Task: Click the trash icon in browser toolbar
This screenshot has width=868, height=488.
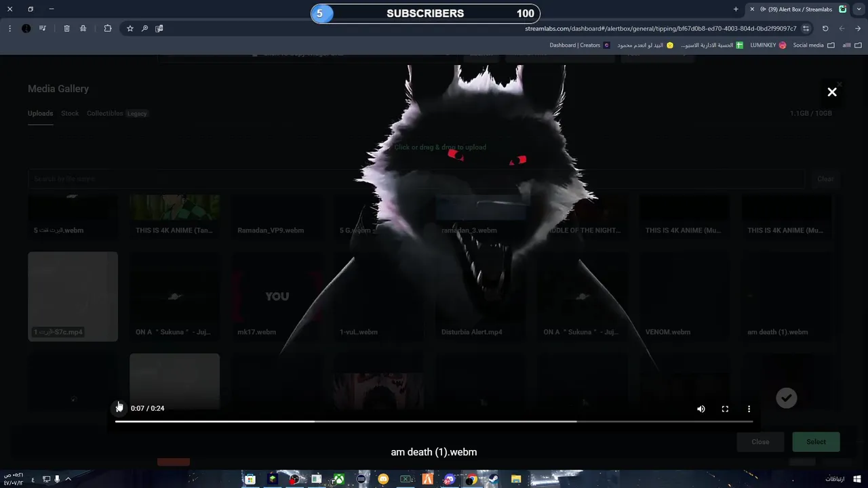Action: pos(66,28)
